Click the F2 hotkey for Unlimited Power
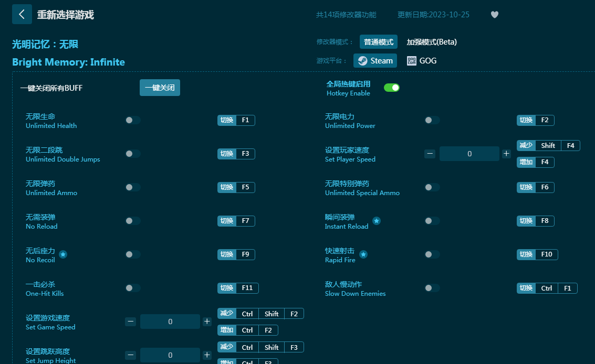The height and width of the screenshot is (364, 595). point(536,120)
